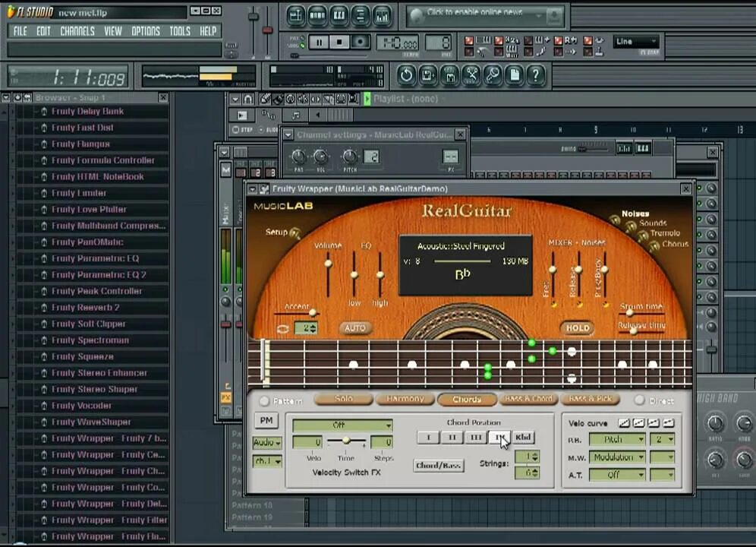
Task: Open the P.B. Pitch dropdown
Action: point(618,439)
